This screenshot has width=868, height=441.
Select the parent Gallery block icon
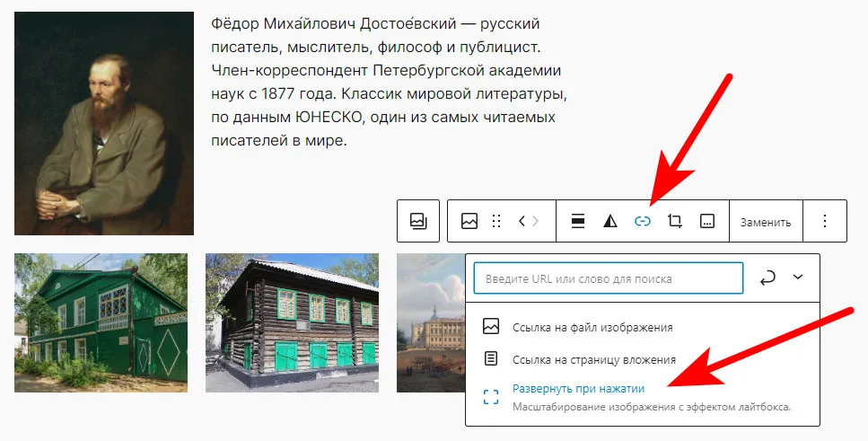coord(418,221)
